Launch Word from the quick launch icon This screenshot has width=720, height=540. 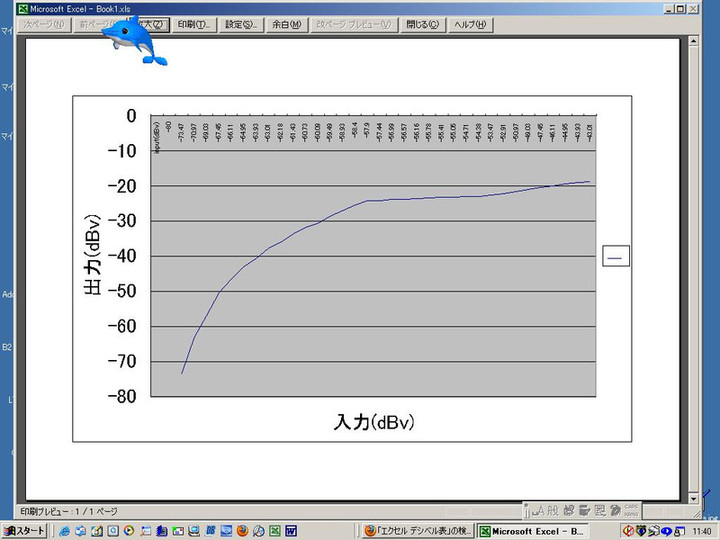click(290, 530)
